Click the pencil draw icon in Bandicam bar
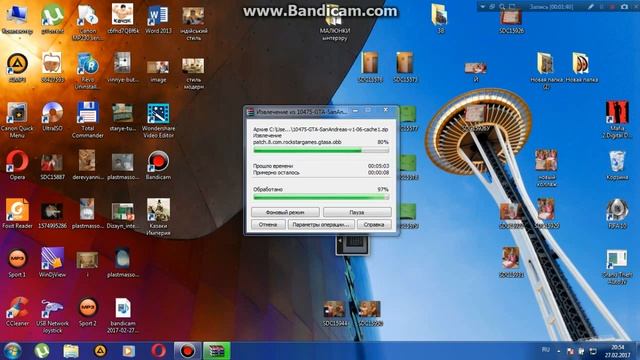Image resolution: width=640 pixels, height=360 pixels. click(x=591, y=7)
